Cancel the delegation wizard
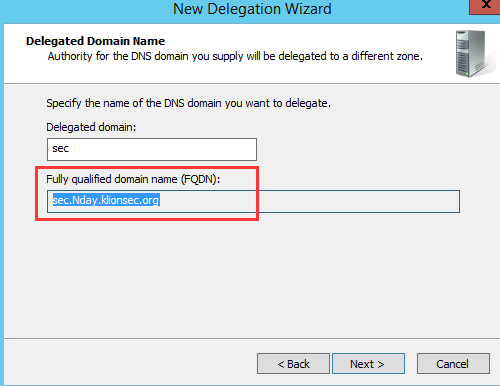This screenshot has width=500, height=386. (453, 364)
